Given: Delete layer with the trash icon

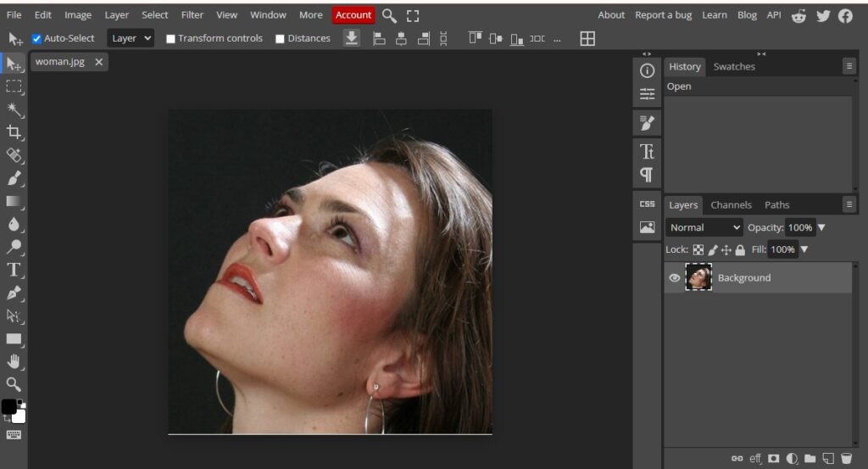Looking at the screenshot, I should (847, 458).
